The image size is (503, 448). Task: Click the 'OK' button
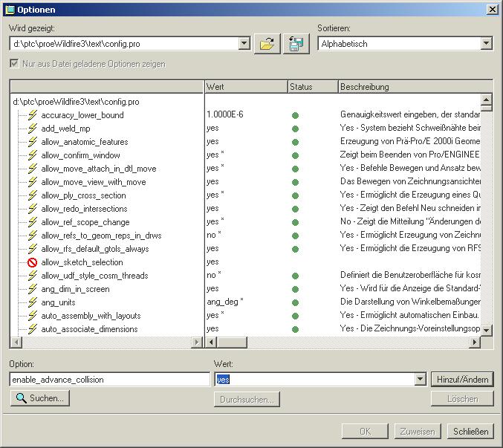coord(365,432)
